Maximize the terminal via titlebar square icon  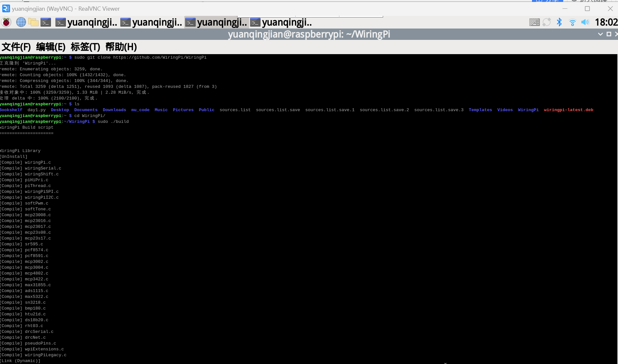pyautogui.click(x=609, y=34)
